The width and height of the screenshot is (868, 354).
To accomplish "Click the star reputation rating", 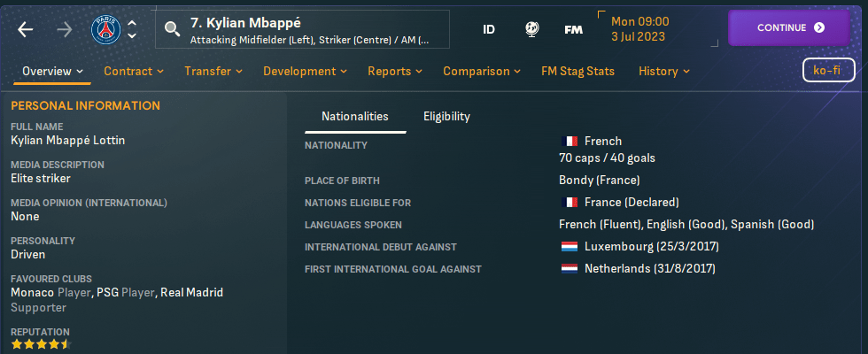I will pyautogui.click(x=40, y=343).
